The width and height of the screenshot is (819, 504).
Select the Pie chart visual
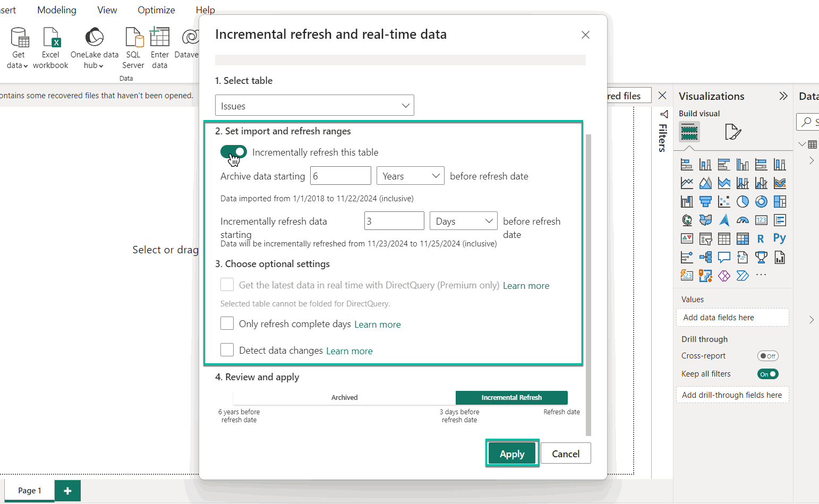coord(743,202)
